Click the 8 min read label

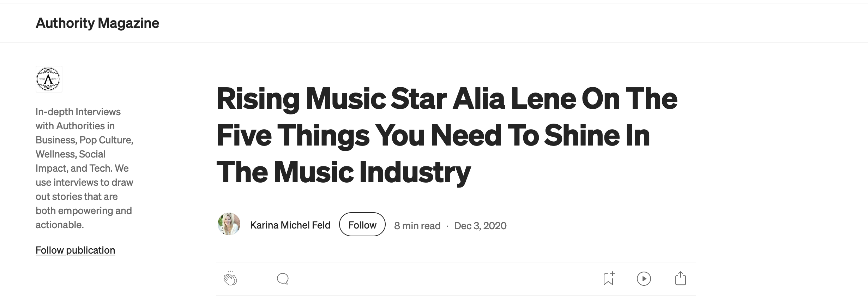(x=417, y=226)
